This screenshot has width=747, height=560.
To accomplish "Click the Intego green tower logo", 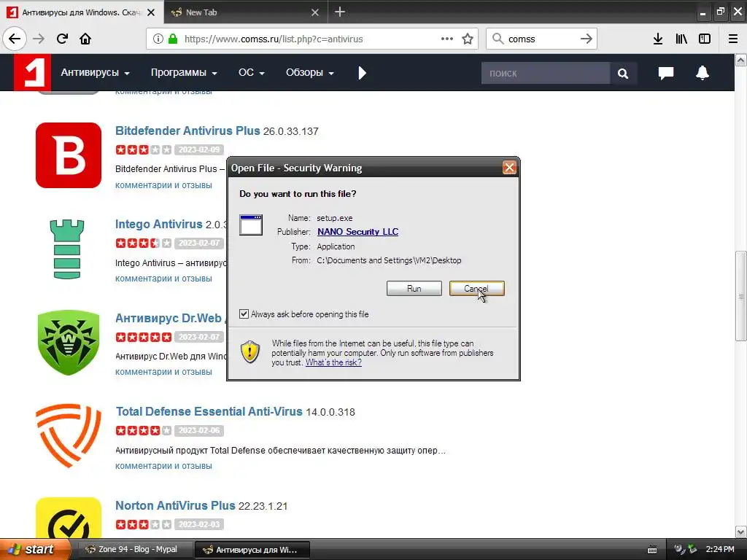I will point(67,249).
